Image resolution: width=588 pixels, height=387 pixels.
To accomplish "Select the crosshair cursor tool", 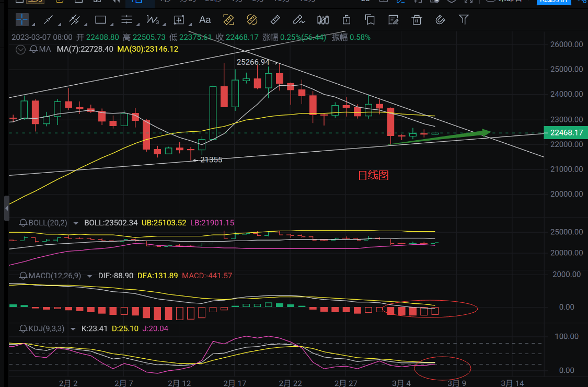I will pos(22,20).
